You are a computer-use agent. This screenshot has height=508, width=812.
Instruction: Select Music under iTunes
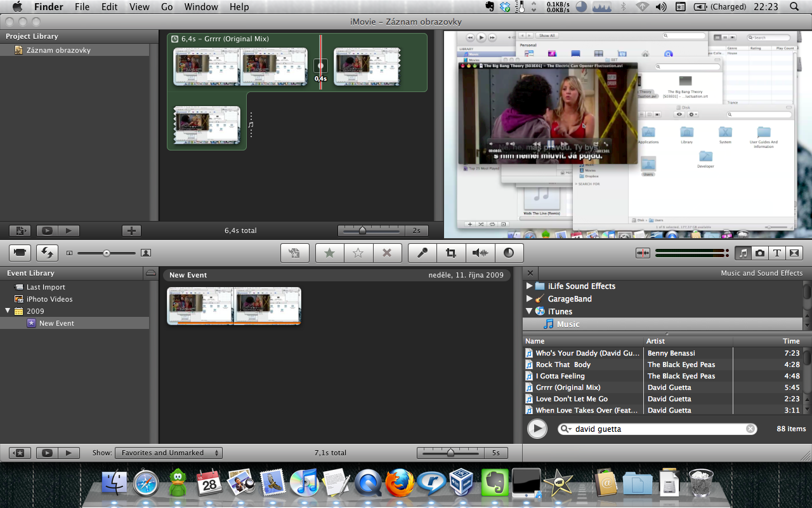[568, 324]
